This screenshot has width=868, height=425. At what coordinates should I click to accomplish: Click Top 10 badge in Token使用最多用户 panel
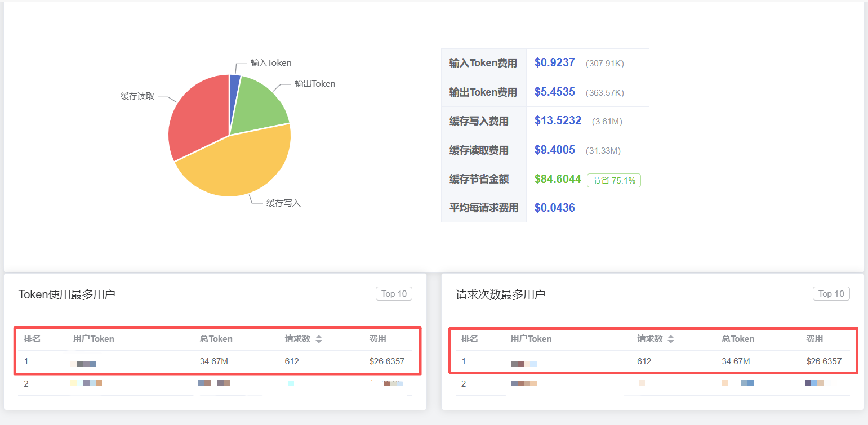point(394,294)
